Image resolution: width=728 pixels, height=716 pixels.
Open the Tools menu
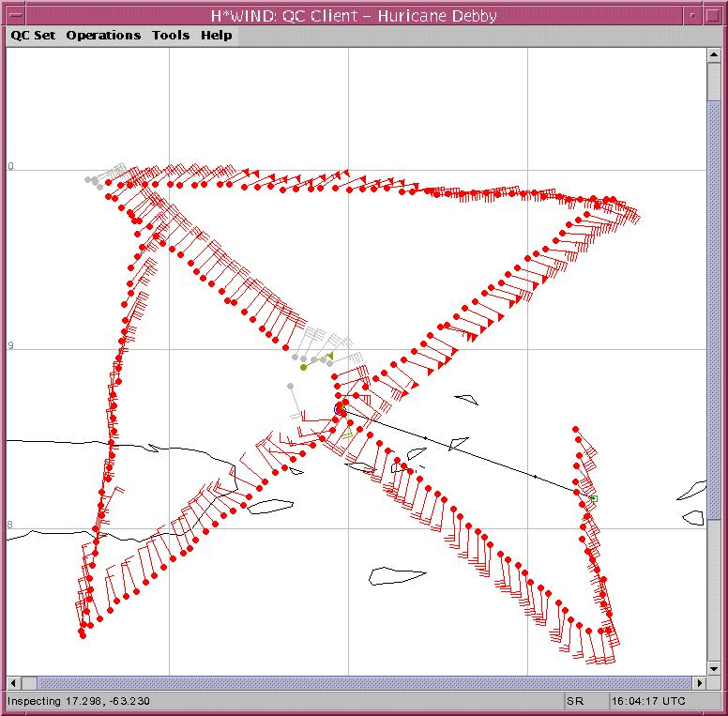(171, 35)
